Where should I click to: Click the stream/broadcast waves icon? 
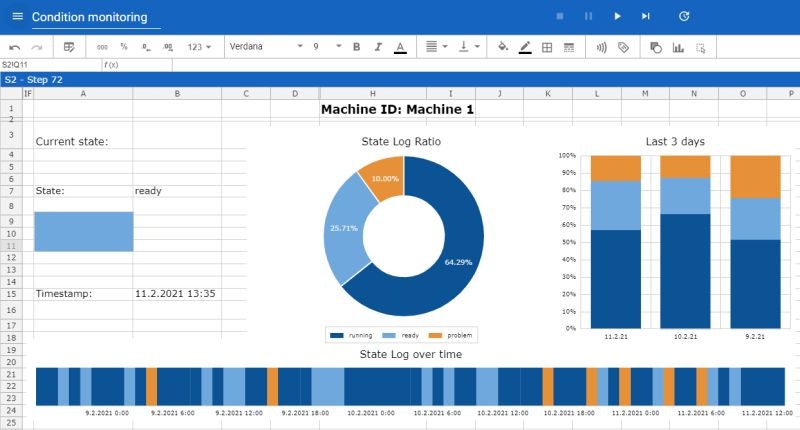pyautogui.click(x=601, y=47)
